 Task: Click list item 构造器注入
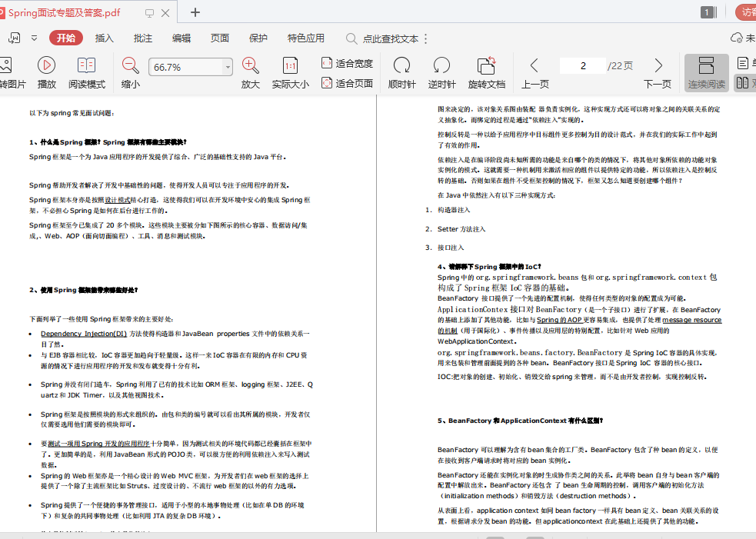454,210
